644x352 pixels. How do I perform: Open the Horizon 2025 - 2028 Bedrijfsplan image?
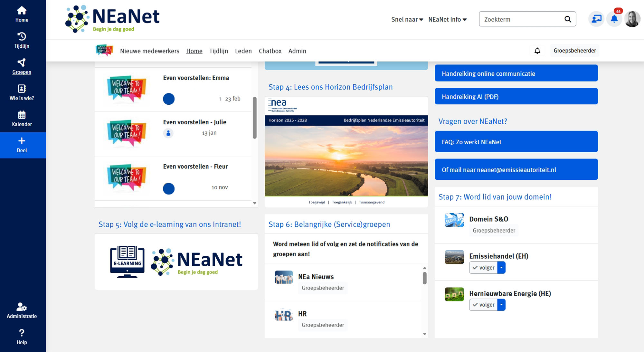[x=346, y=151]
